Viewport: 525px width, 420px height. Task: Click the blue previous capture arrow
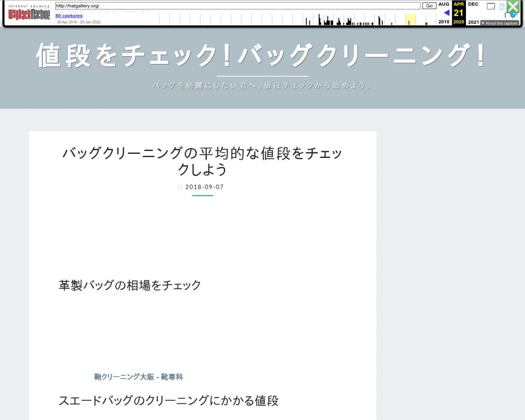[x=446, y=13]
